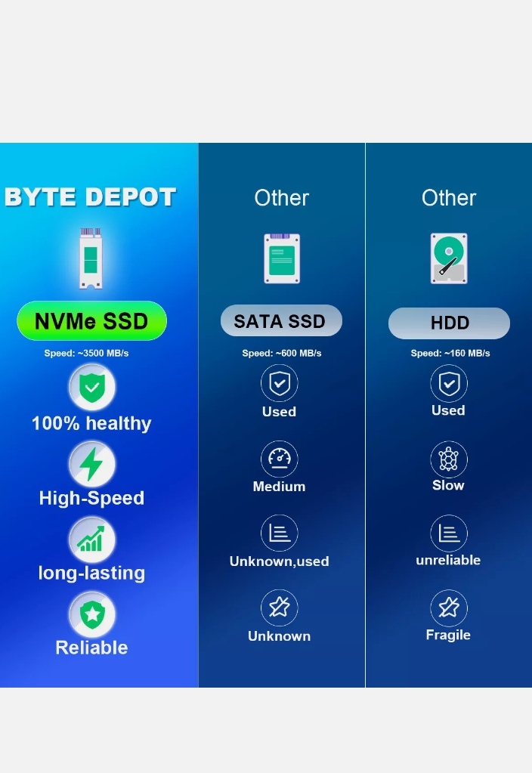Click the Used label under HDD
This screenshot has height=773, width=532.
pos(448,410)
